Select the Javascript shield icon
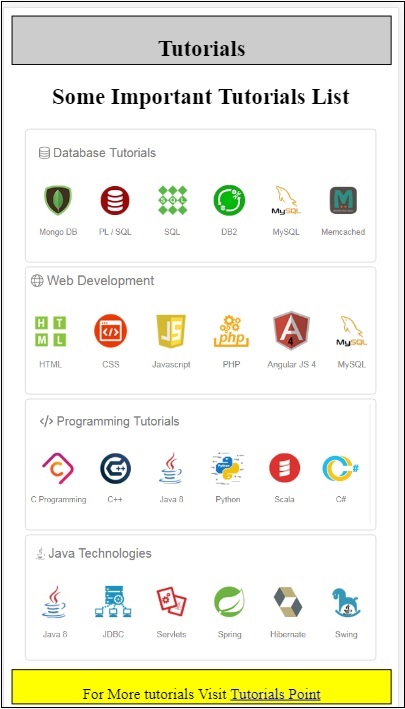This screenshot has width=405, height=709. pyautogui.click(x=171, y=331)
